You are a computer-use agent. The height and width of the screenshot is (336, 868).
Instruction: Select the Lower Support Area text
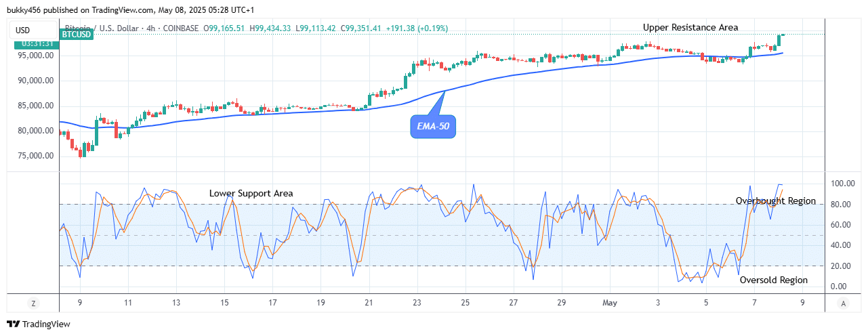coord(251,193)
